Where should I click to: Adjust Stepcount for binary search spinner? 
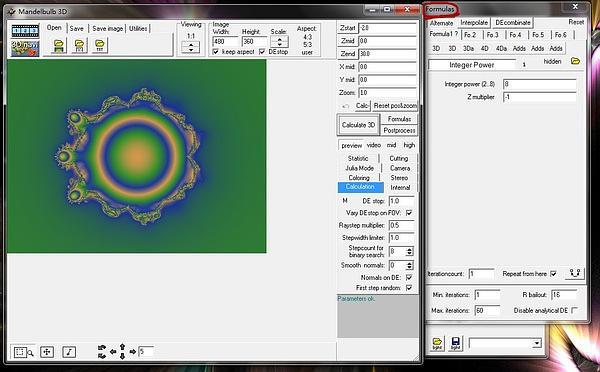[409, 251]
